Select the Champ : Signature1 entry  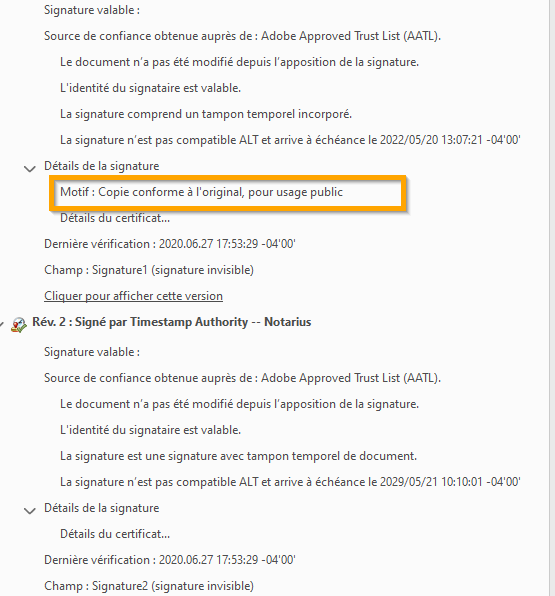tap(149, 270)
